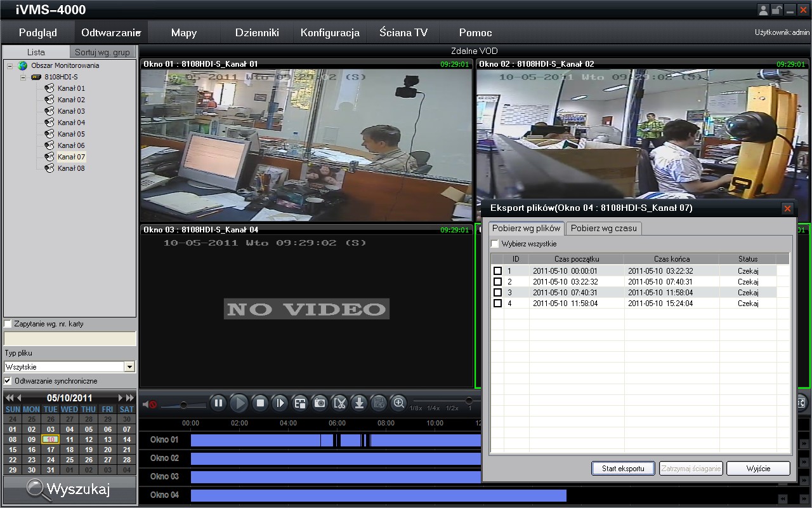The image size is (812, 508).
Task: Go to next year with double-right arrows
Action: (x=130, y=398)
